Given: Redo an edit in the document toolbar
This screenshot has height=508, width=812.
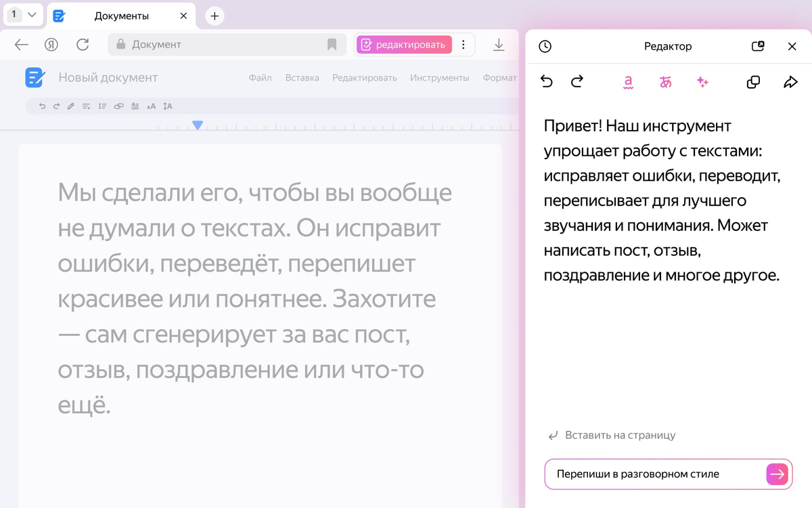Looking at the screenshot, I should point(55,106).
